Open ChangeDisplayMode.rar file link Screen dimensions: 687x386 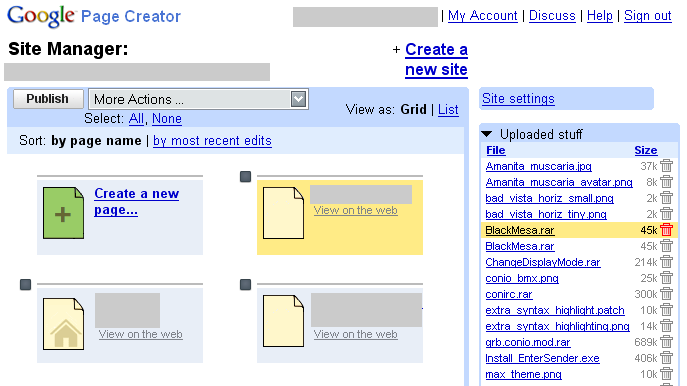click(x=543, y=262)
